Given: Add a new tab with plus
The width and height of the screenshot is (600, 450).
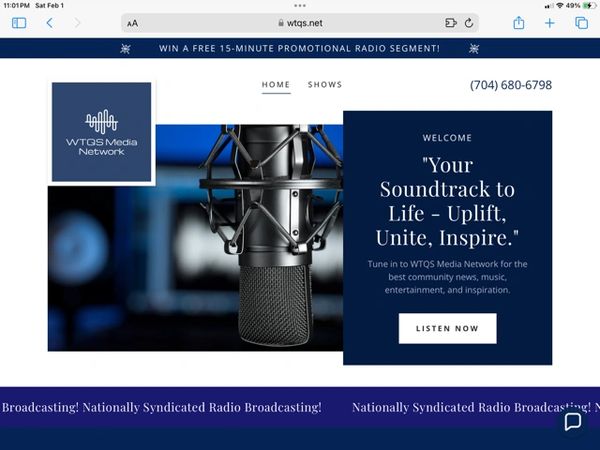Looking at the screenshot, I should [549, 23].
